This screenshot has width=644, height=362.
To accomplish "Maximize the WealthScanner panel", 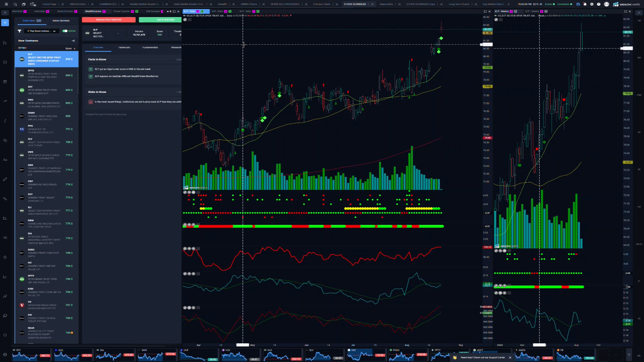I will click(x=174, y=11).
